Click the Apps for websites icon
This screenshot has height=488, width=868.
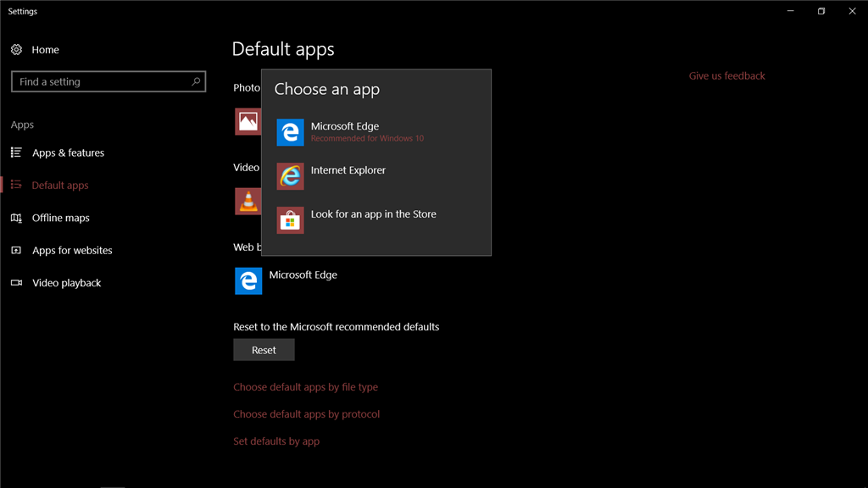pos(17,250)
